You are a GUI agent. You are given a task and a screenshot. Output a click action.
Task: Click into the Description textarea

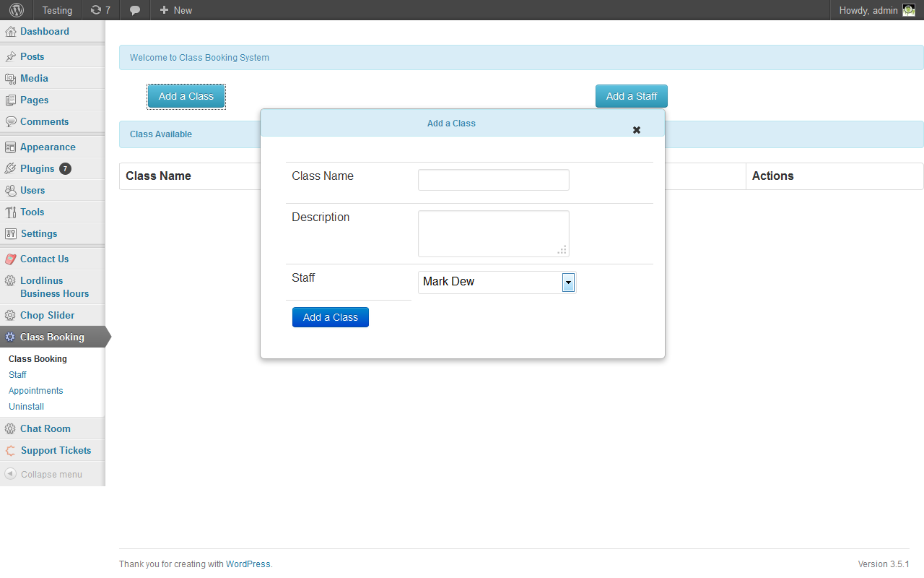point(494,234)
